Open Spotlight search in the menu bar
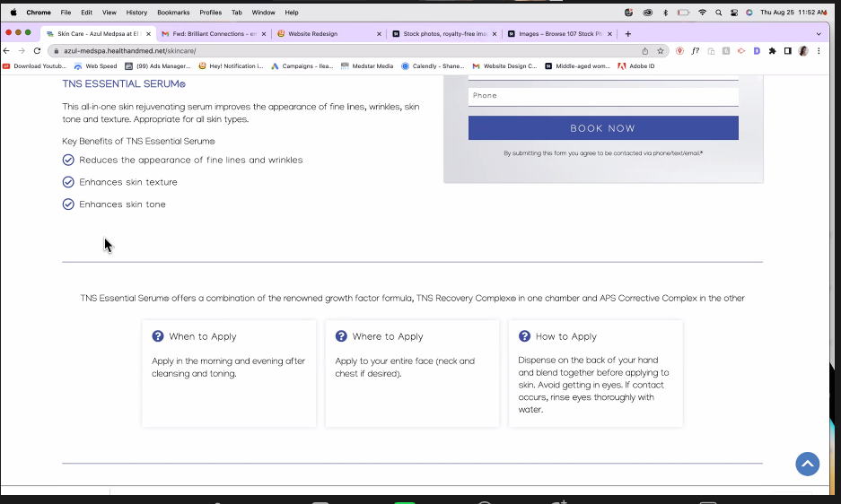This screenshot has width=841, height=504. pyautogui.click(x=718, y=13)
